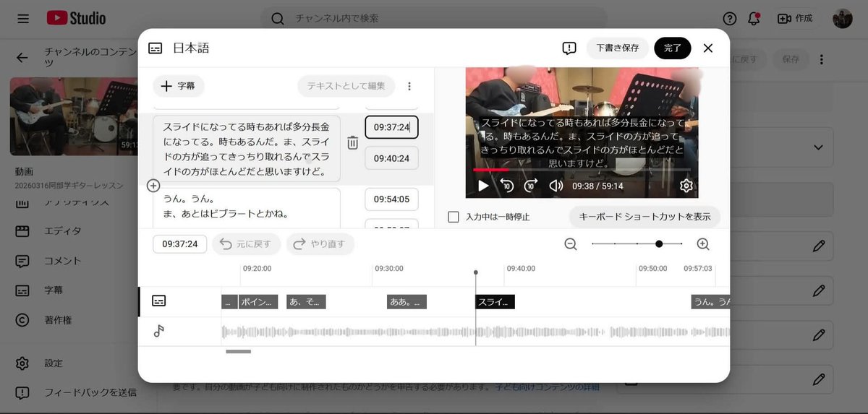Select the スライ… caption block on timeline
868x414 pixels.
click(x=495, y=302)
